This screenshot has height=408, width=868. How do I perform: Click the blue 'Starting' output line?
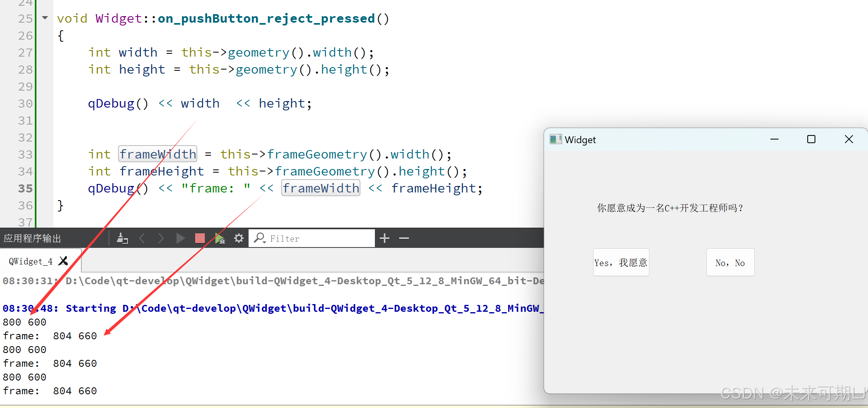273,308
